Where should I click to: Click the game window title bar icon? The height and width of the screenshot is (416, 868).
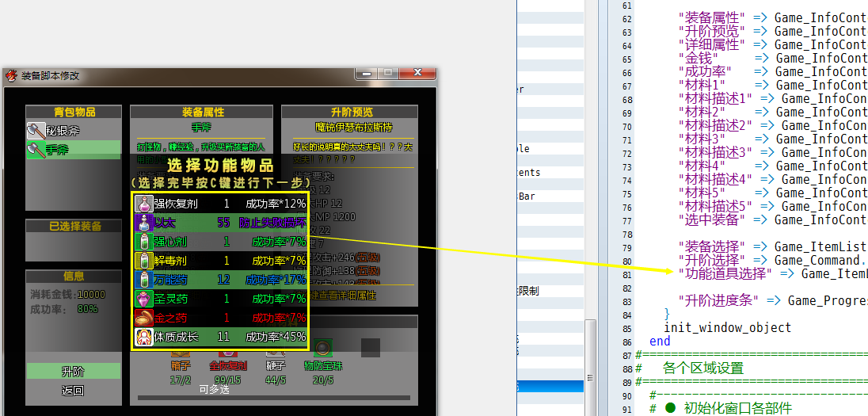[x=11, y=76]
